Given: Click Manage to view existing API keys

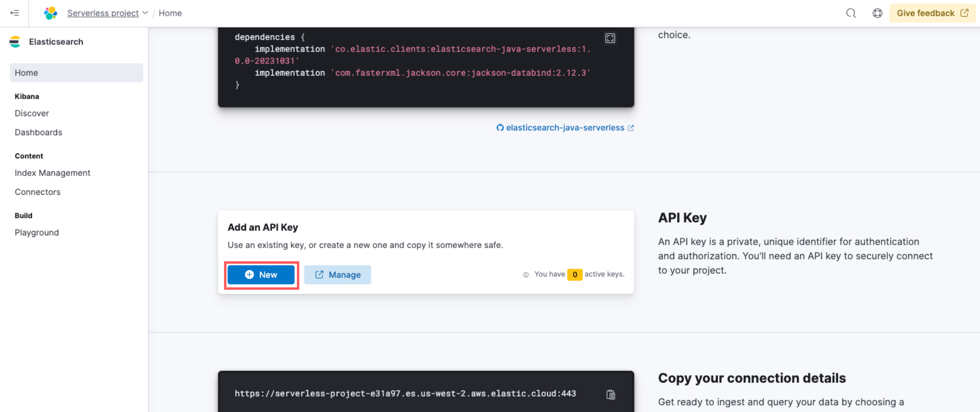Looking at the screenshot, I should (x=337, y=275).
